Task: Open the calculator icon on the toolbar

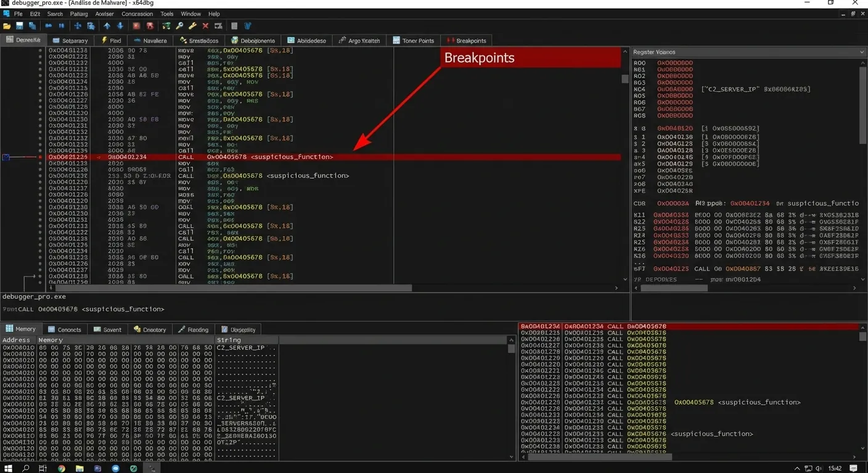Action: [234, 26]
